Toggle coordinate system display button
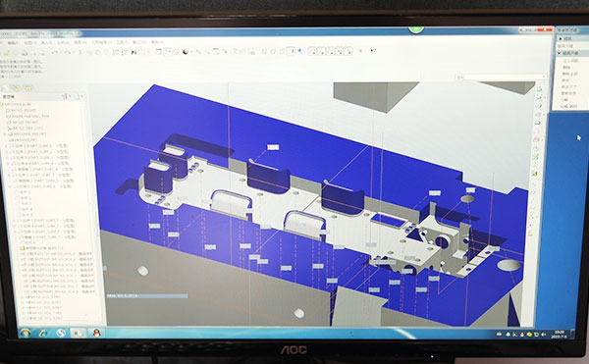The width and height of the screenshot is (589, 364). (x=340, y=51)
